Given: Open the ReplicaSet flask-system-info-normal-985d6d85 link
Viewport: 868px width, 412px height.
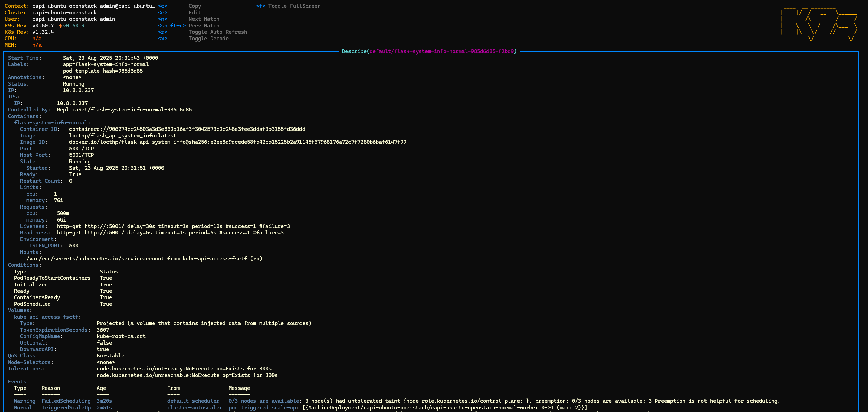Looking at the screenshot, I should coord(124,109).
